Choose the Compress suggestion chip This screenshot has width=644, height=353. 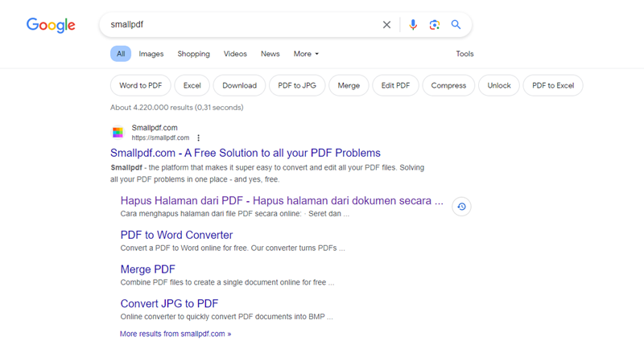(x=448, y=85)
